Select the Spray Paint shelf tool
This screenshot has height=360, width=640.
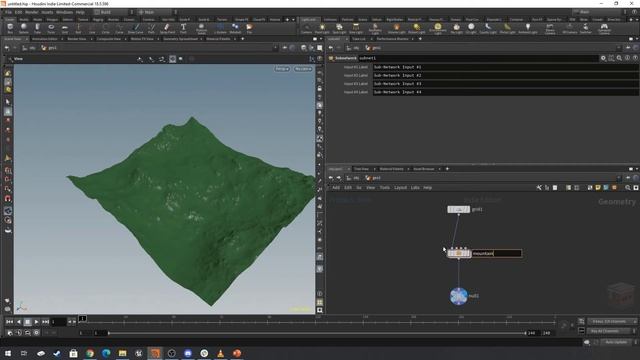pyautogui.click(x=167, y=28)
